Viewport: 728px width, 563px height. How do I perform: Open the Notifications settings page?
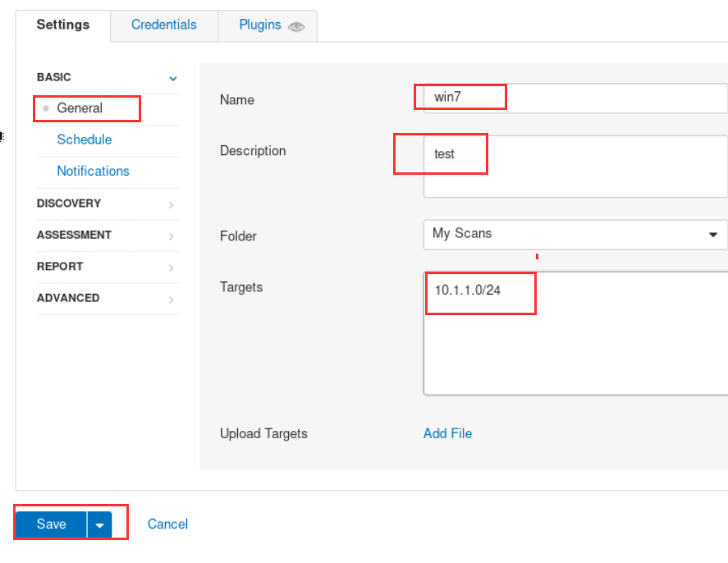click(x=93, y=171)
